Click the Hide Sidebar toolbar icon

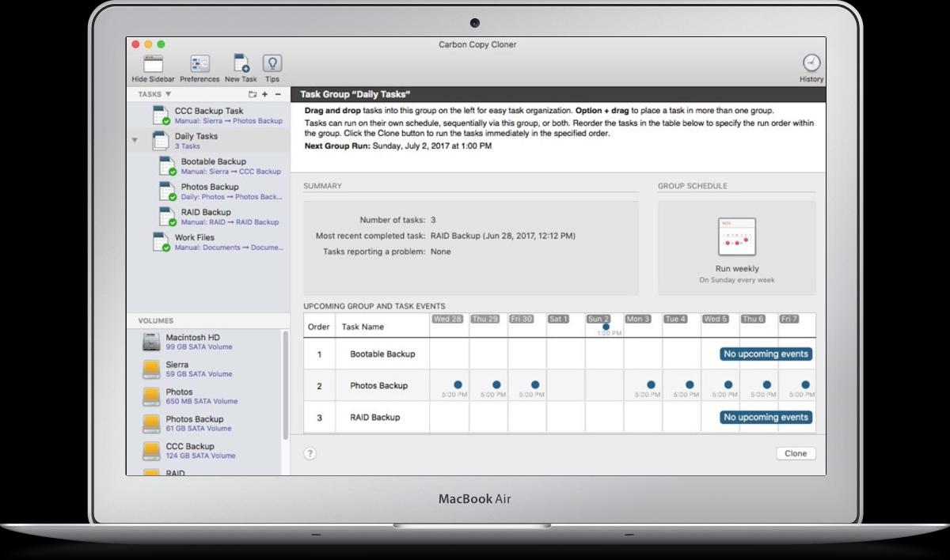153,65
